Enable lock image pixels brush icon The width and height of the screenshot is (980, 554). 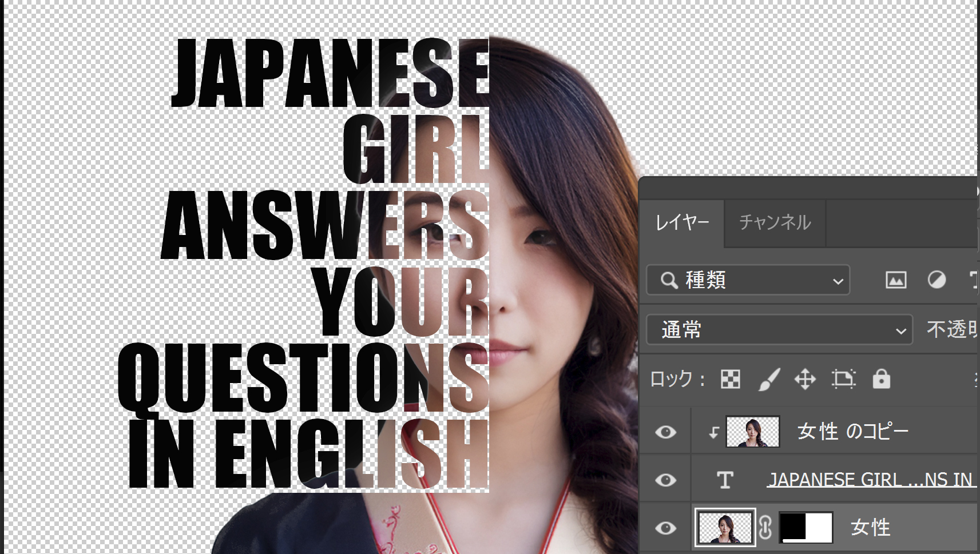coord(768,379)
